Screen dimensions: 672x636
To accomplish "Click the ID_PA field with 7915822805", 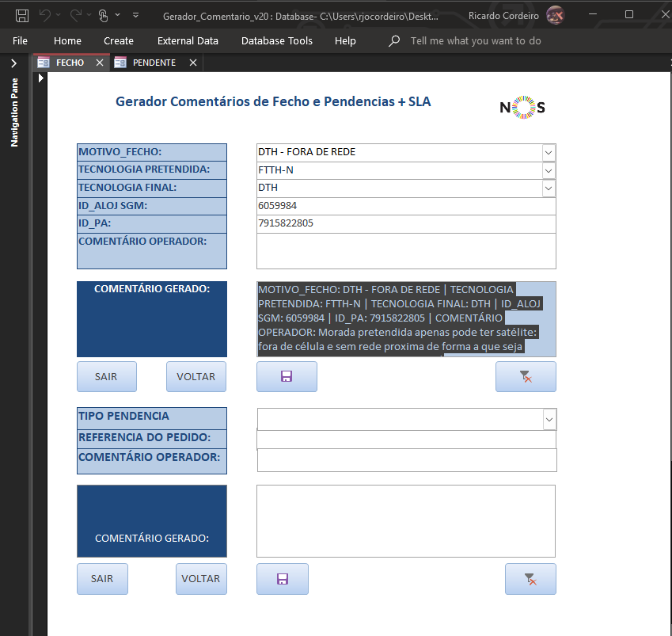I will (x=406, y=224).
